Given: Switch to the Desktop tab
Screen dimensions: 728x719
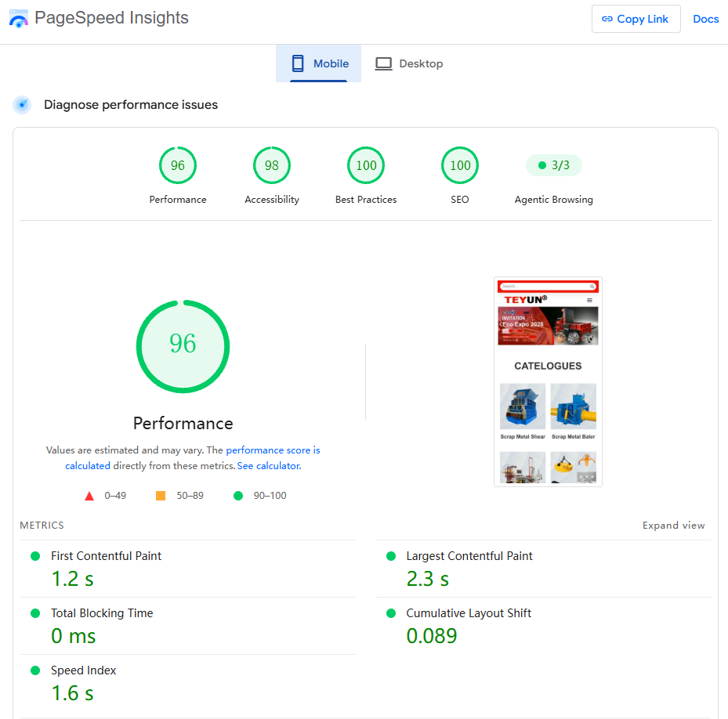Looking at the screenshot, I should [x=409, y=63].
